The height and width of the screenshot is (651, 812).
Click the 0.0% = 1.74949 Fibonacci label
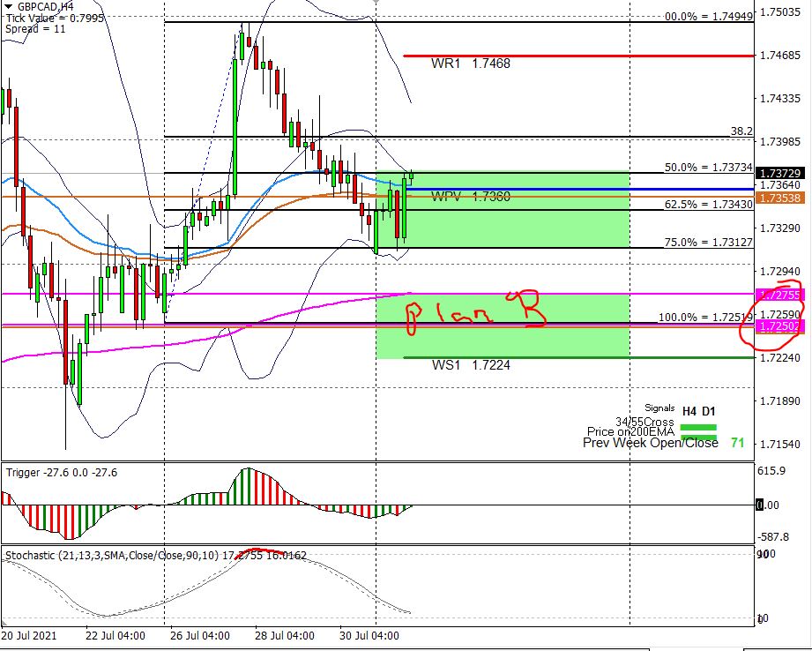click(x=709, y=16)
